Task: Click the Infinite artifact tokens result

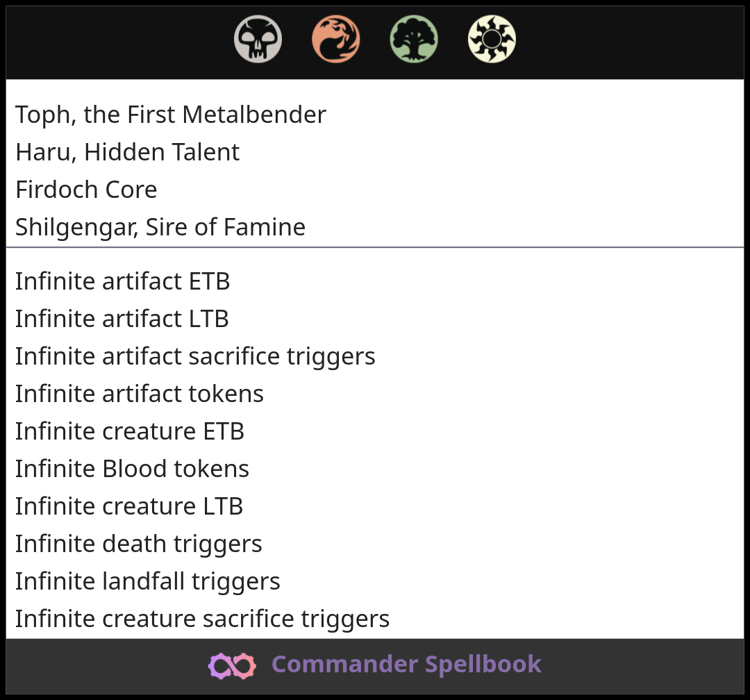Action: [139, 394]
